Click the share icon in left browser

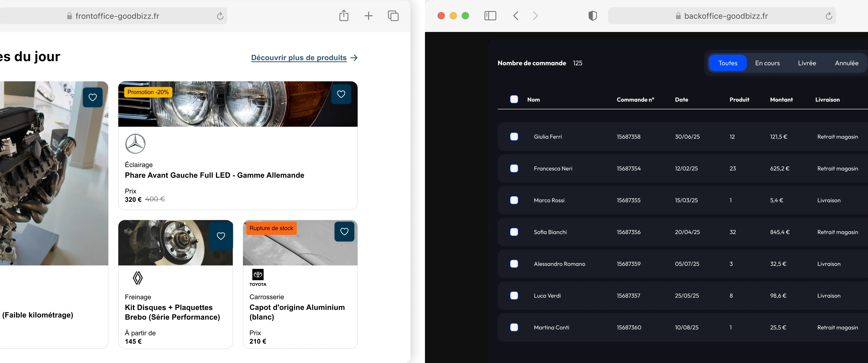[x=343, y=15]
